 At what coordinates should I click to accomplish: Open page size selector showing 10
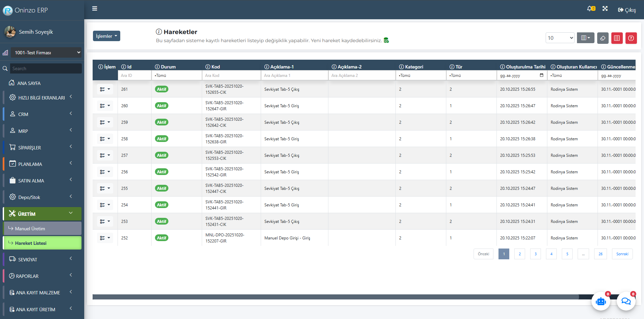click(560, 38)
